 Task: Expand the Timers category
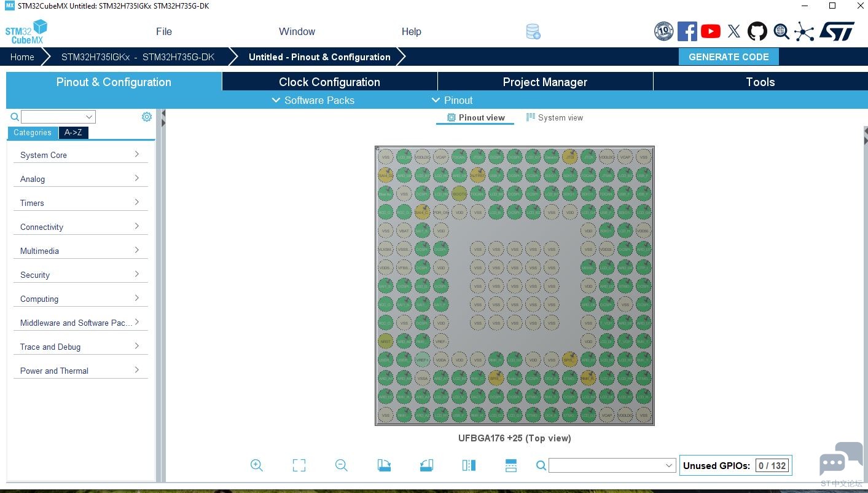80,203
